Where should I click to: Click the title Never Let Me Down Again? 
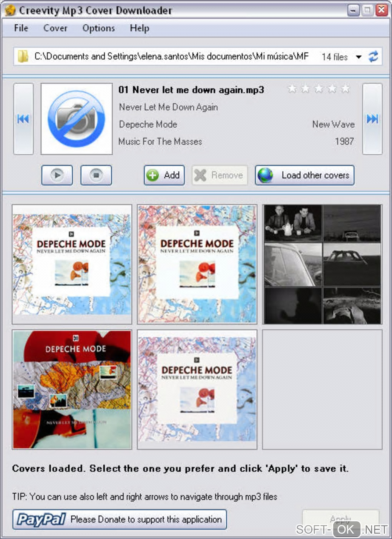168,107
